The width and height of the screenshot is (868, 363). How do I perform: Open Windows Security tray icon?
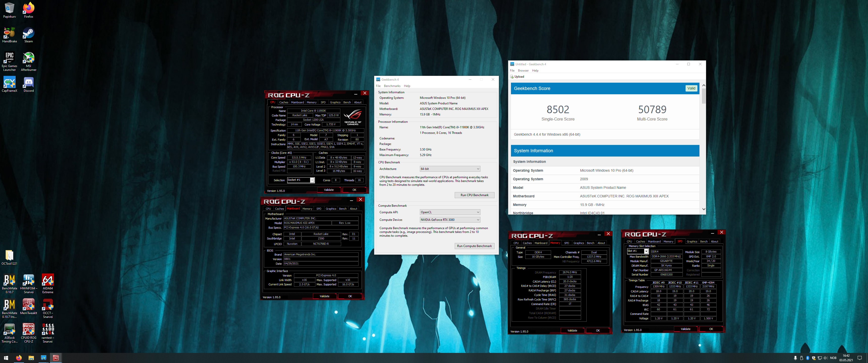(x=814, y=358)
